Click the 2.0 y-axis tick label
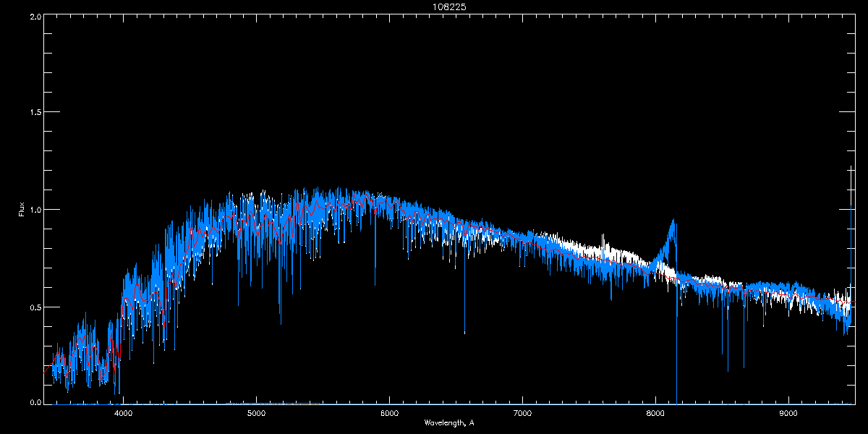Image resolution: width=868 pixels, height=434 pixels. coord(33,16)
